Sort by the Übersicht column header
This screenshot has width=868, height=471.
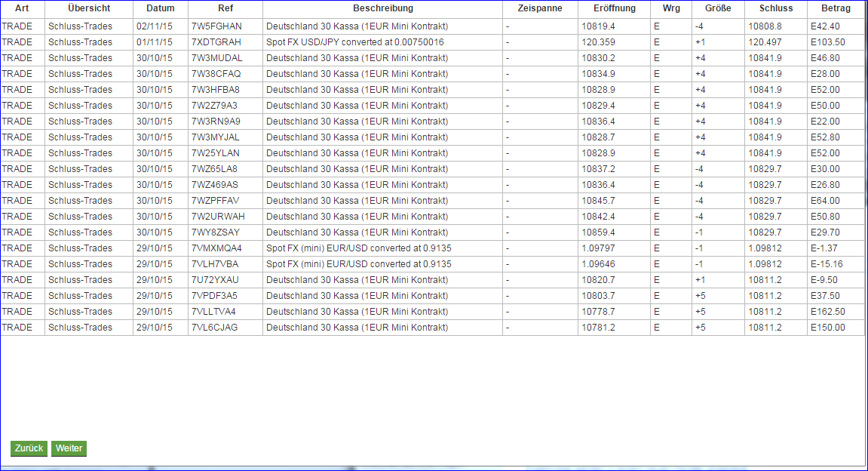click(x=88, y=9)
